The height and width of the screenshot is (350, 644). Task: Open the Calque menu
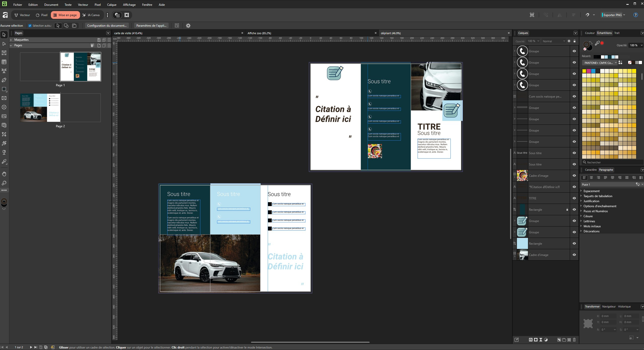point(111,5)
